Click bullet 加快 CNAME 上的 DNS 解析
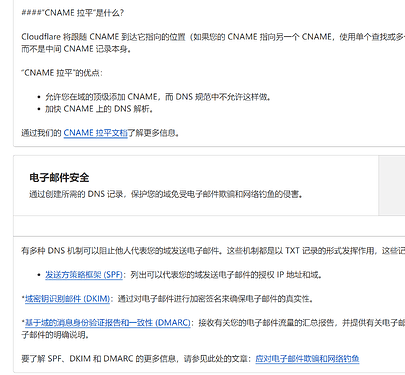This screenshot has height=375, width=405. (99, 109)
